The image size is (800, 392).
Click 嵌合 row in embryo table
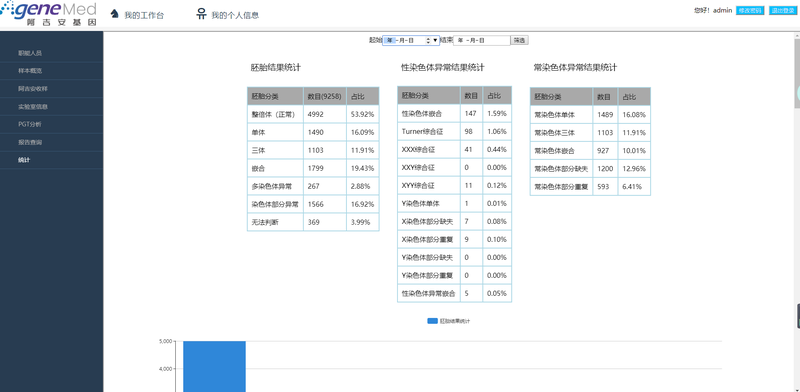(x=313, y=168)
